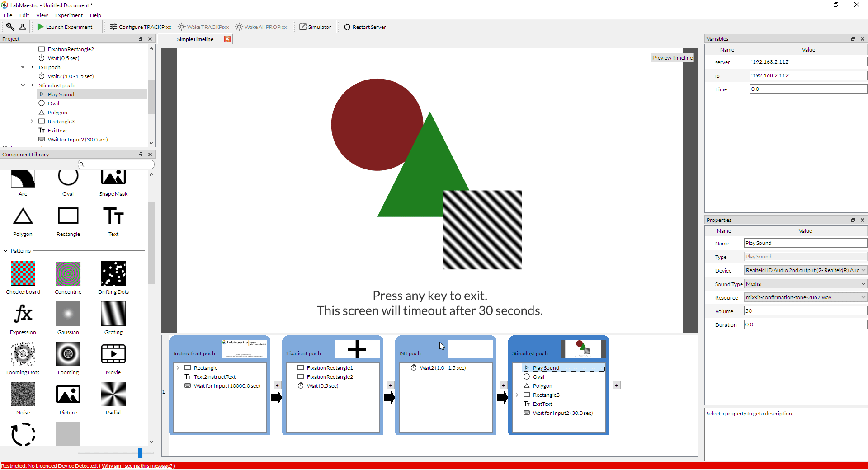The height and width of the screenshot is (470, 868).
Task: Open the audio Device dropdown
Action: pos(805,270)
